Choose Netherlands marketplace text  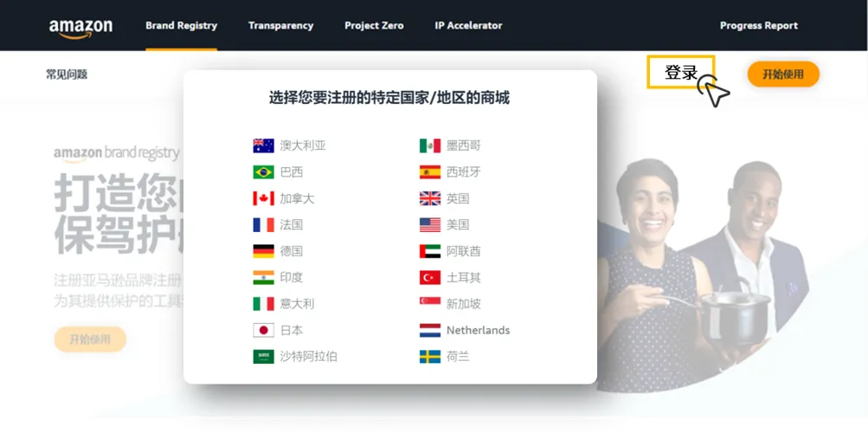click(479, 330)
